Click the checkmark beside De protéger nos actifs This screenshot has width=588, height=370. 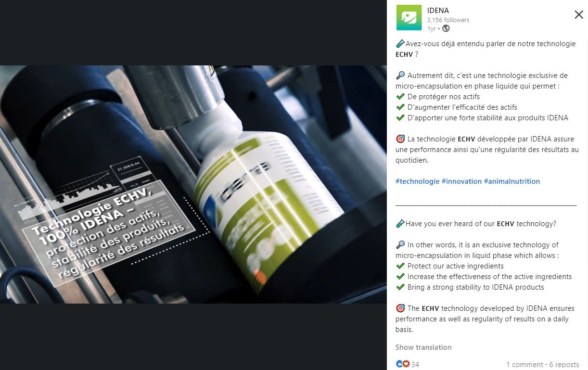coord(400,97)
